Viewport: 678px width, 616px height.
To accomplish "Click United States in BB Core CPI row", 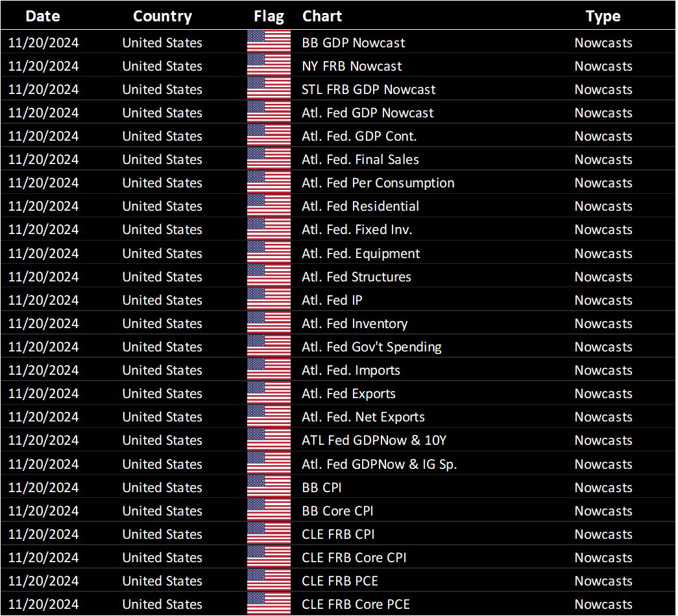I will click(x=162, y=510).
